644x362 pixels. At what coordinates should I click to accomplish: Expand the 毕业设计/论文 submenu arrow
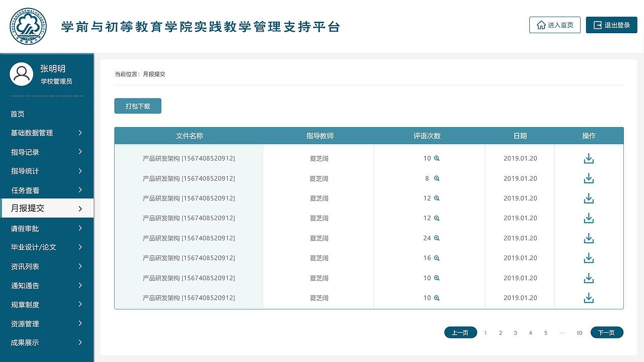[x=80, y=247]
